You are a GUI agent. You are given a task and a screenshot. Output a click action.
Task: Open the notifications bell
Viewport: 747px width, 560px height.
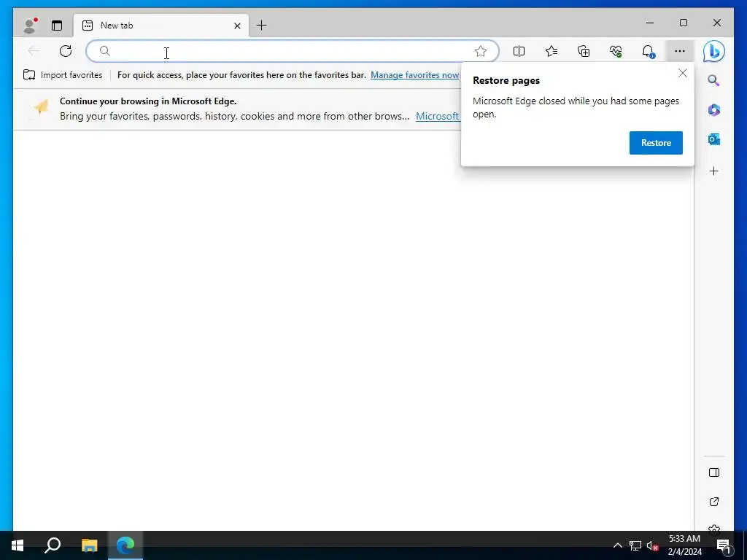click(648, 51)
